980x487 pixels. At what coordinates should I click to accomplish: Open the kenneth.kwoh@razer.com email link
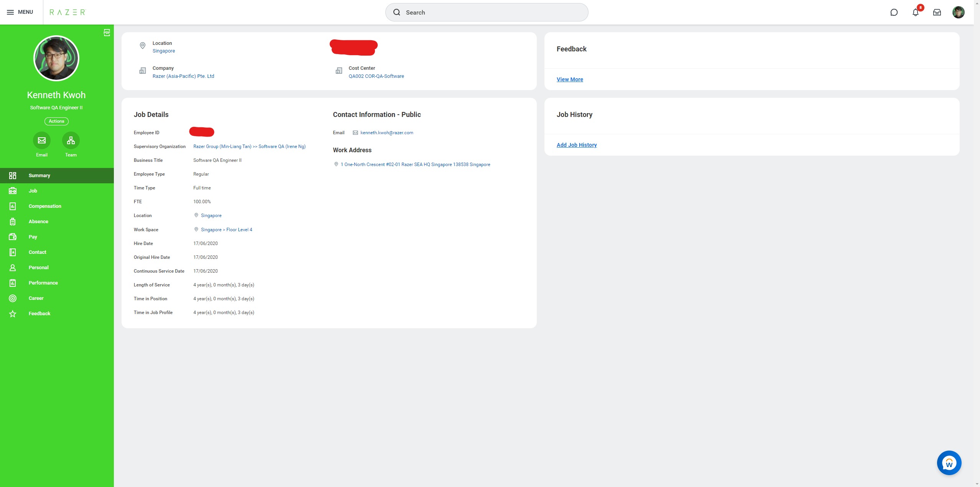(387, 133)
